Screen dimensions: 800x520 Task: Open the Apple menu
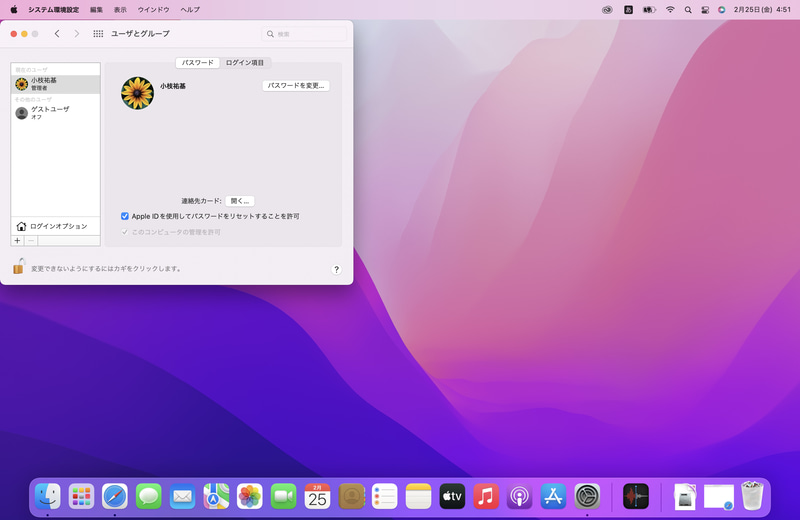pyautogui.click(x=14, y=9)
